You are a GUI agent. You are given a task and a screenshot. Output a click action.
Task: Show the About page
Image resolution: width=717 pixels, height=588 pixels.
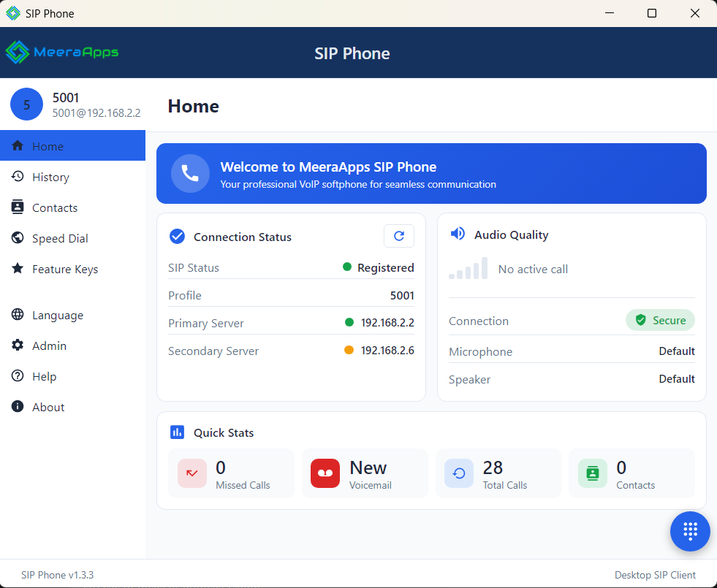click(x=48, y=407)
